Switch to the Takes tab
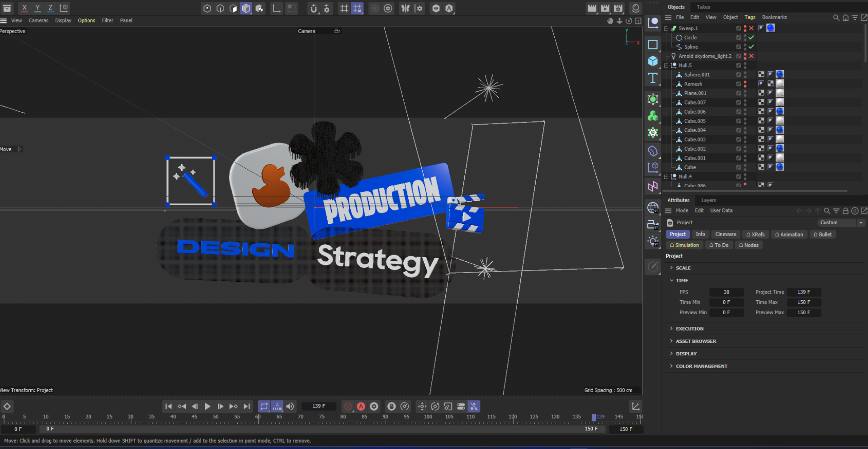868x449 pixels. click(x=703, y=7)
